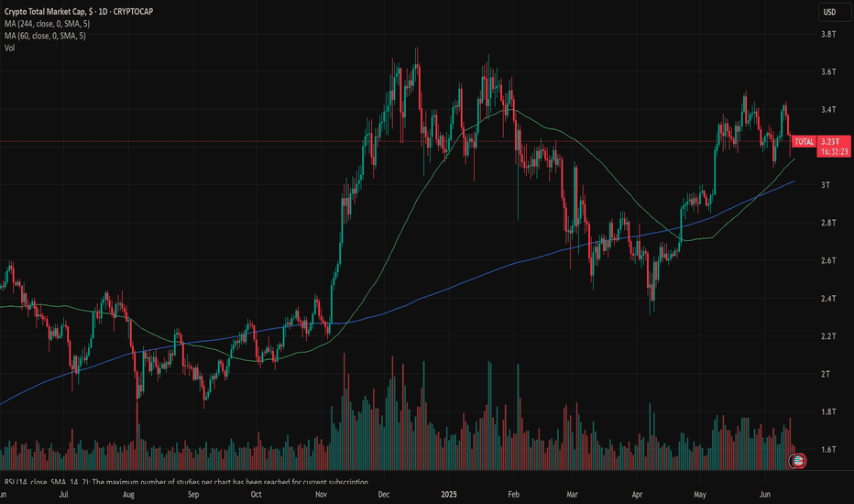The height and width of the screenshot is (504, 854).
Task: Select the Crypto Total Market Cap title legend
Action: tap(79, 11)
